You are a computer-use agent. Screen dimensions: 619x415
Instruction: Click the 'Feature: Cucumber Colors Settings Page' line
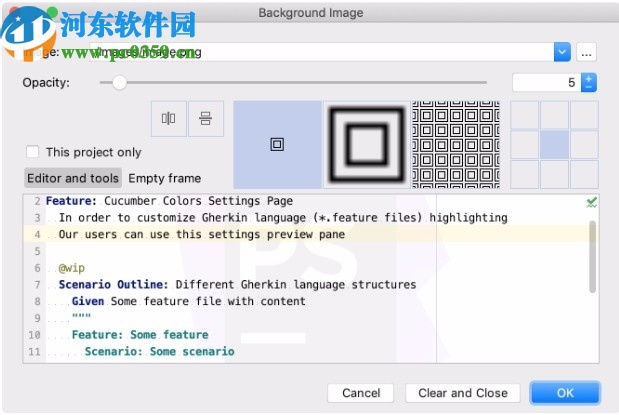(169, 201)
